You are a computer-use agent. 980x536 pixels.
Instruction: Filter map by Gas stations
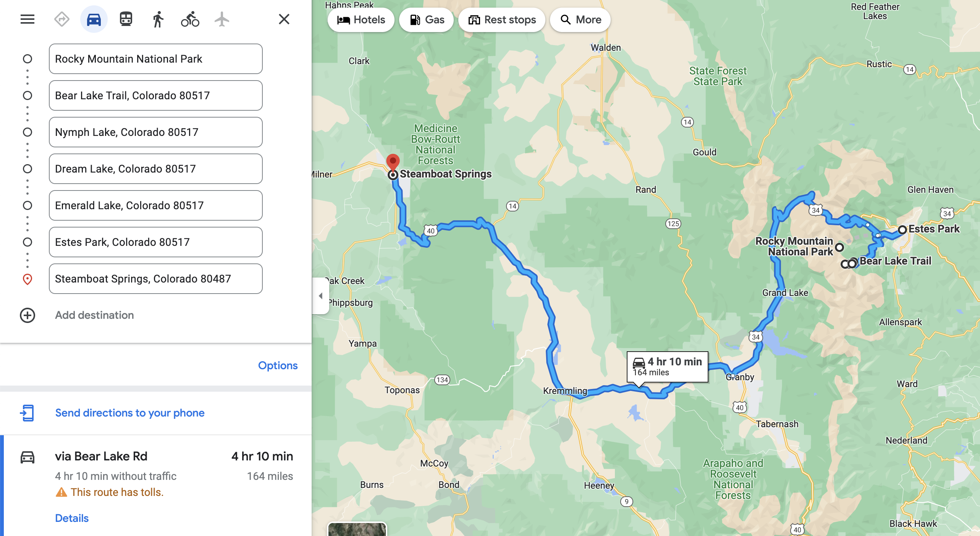(x=427, y=20)
